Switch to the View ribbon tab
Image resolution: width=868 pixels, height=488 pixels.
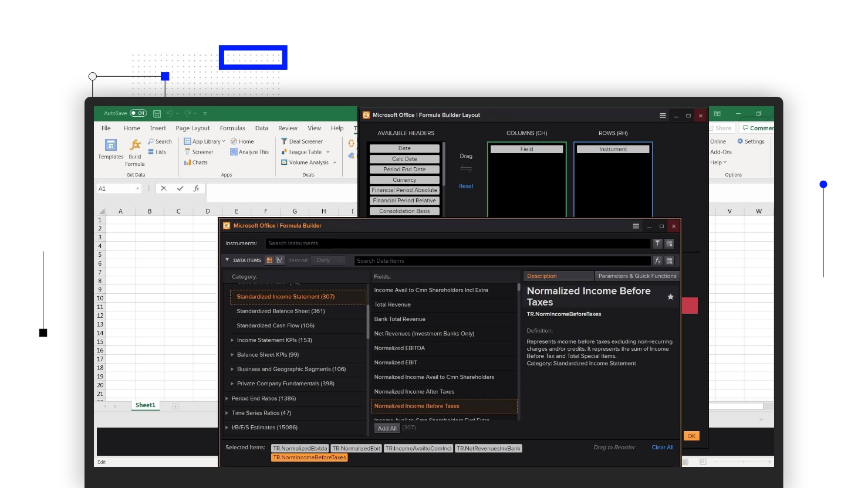(315, 128)
